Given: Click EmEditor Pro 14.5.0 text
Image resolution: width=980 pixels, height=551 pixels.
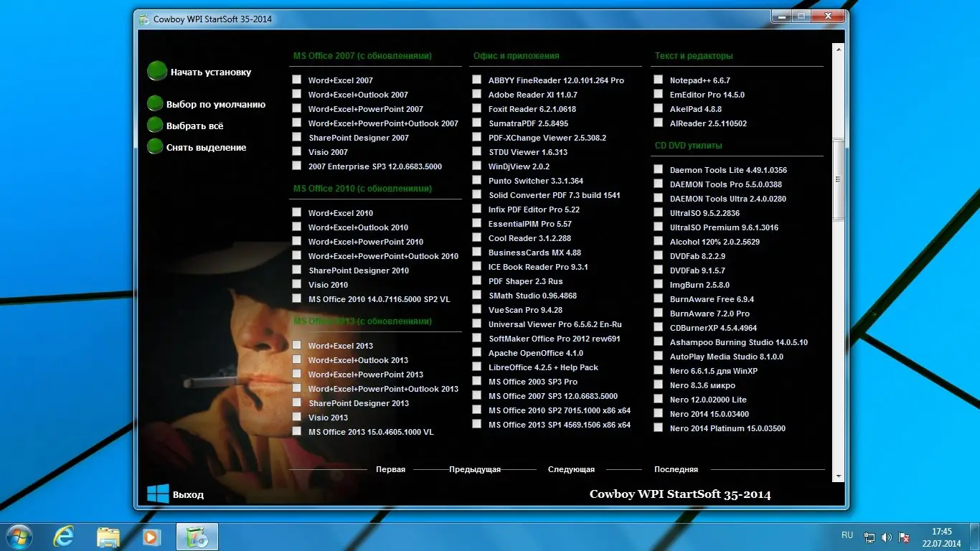Looking at the screenshot, I should 707,95.
